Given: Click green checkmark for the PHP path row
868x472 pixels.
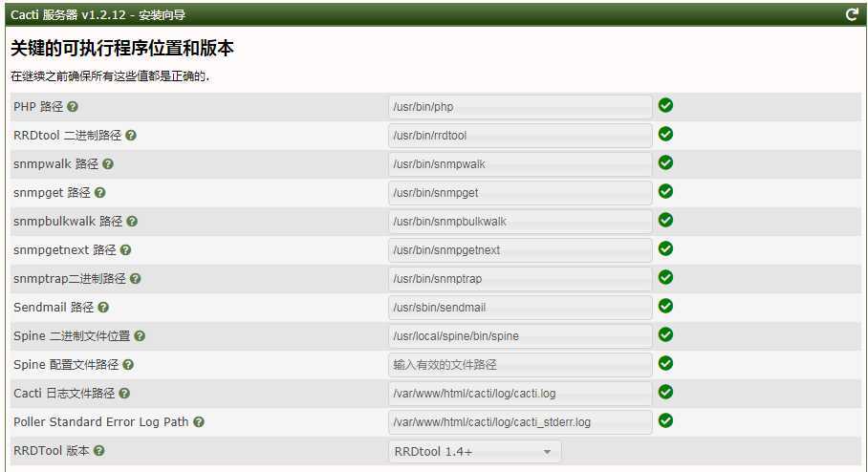Looking at the screenshot, I should [x=665, y=105].
